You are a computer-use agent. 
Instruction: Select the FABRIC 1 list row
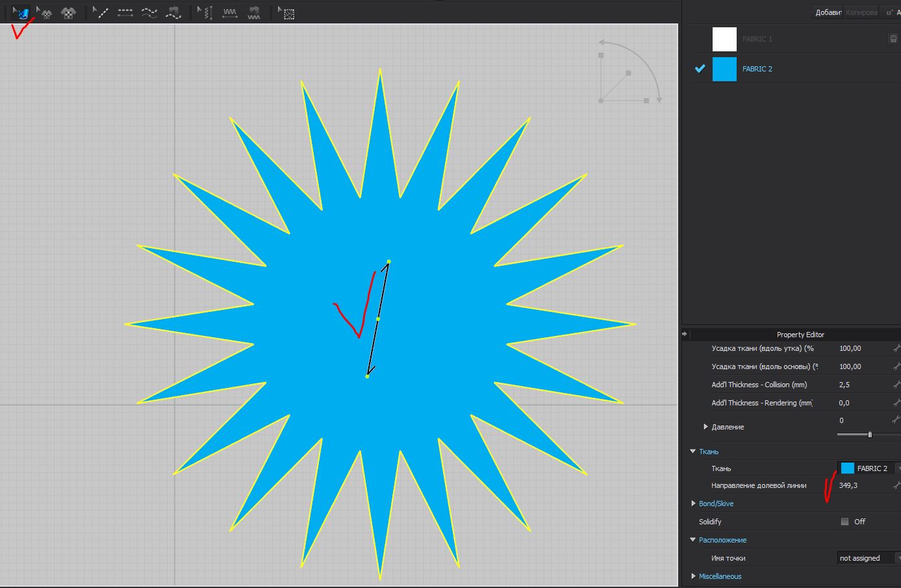pos(795,39)
